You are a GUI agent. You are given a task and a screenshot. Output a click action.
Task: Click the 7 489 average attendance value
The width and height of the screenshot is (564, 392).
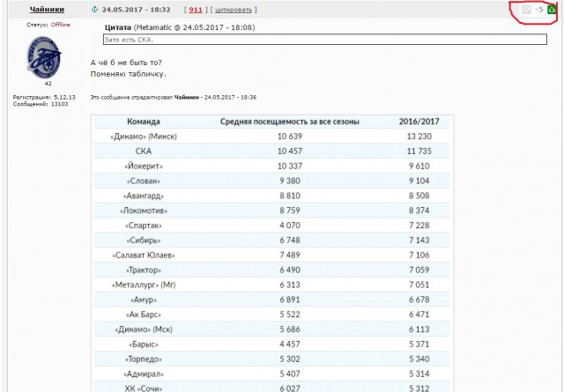(x=290, y=255)
